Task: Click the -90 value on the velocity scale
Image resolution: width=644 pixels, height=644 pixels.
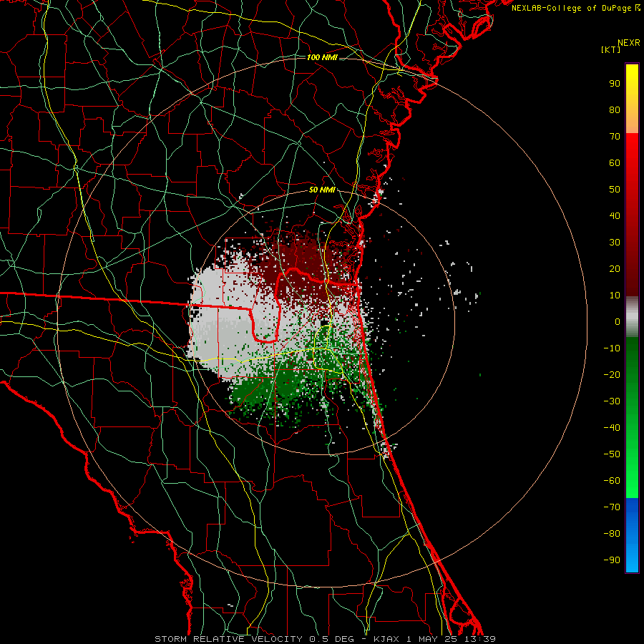Action: (x=612, y=560)
